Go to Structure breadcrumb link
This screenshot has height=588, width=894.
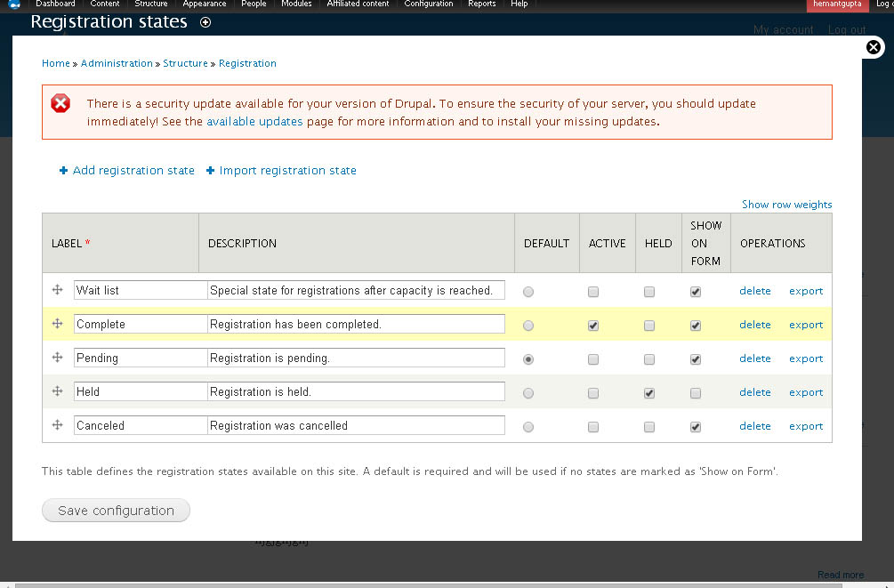(x=185, y=63)
